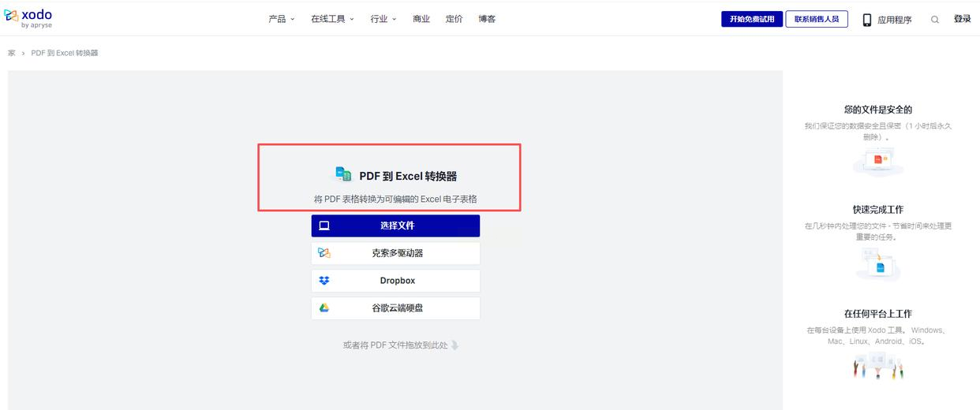Click subtitle 将 PDF 表格转换为可编辑的 Excel 电子表格
980x410 pixels.
coord(395,199)
